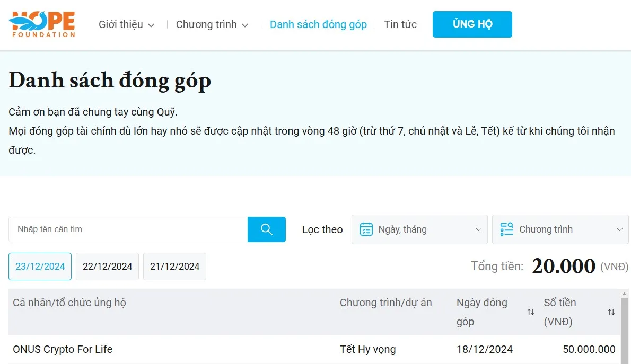Click the Cá nhân/tổ chức ủng hộ header
Viewport: 631px width, 364px height.
tap(69, 303)
